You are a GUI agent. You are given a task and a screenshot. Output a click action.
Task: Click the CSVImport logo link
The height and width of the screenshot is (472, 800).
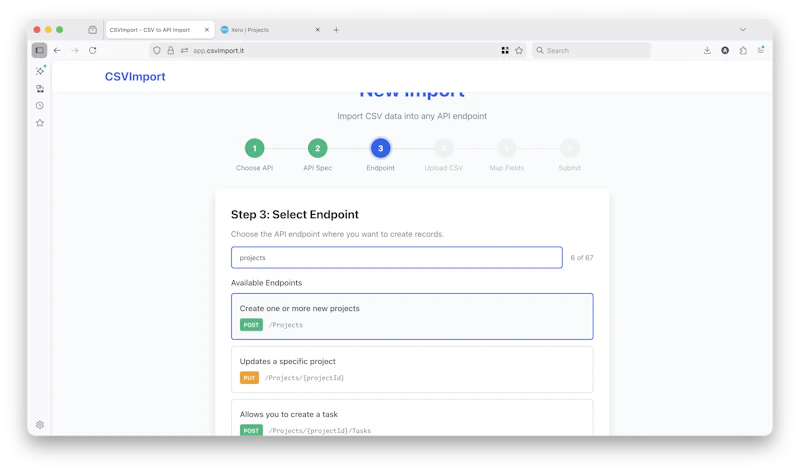[135, 77]
